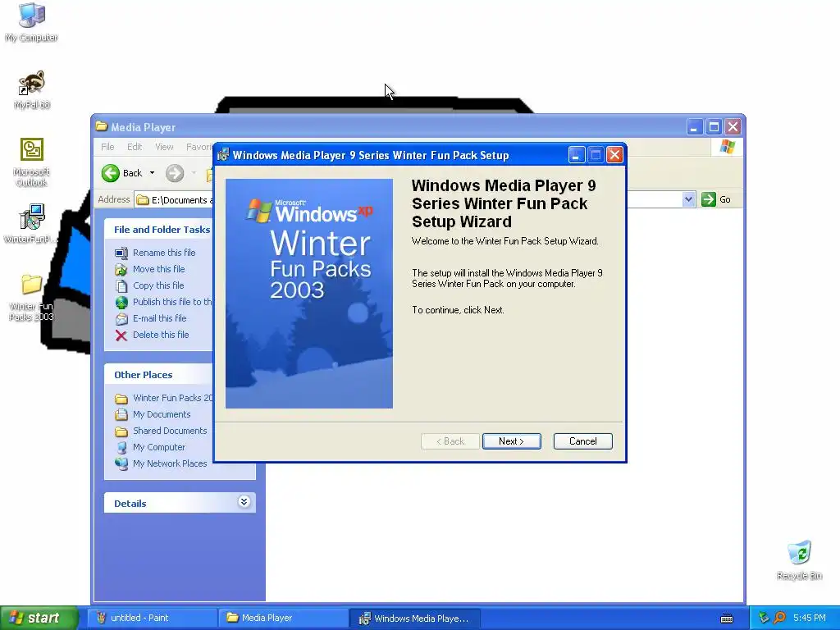Screen dimensions: 840x630
Task: Go to My Documents in Other Places
Action: (x=162, y=414)
